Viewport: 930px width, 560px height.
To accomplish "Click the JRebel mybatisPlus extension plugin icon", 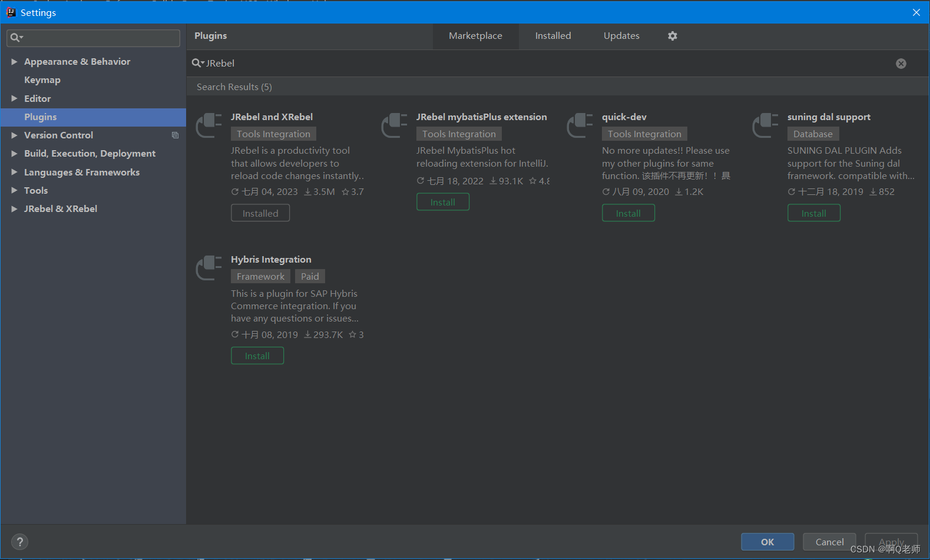I will (x=394, y=125).
